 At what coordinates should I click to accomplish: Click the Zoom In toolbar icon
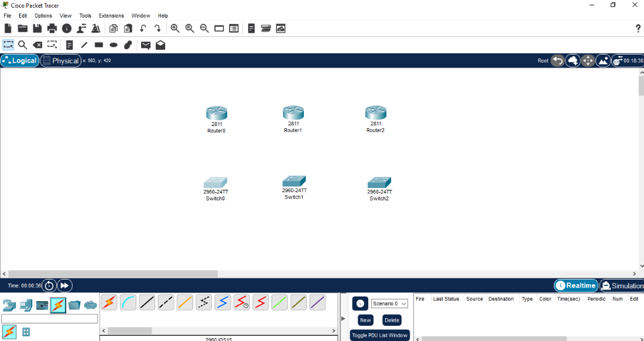174,28
